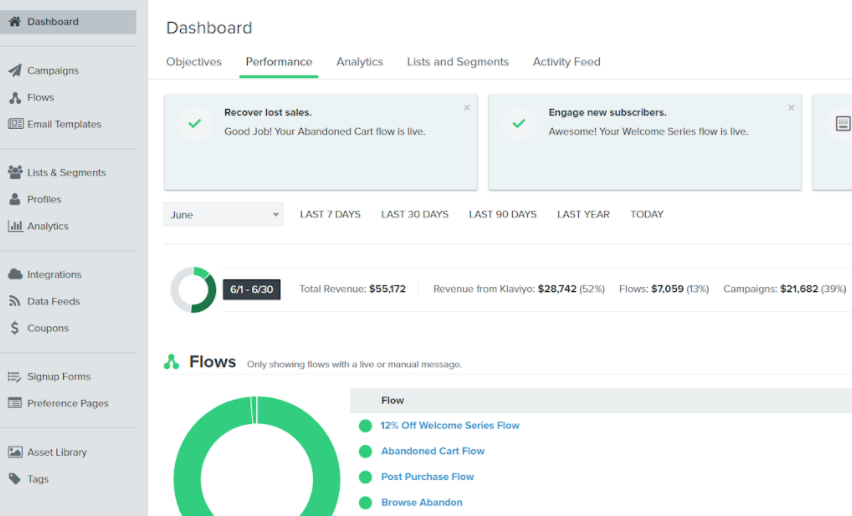Image resolution: width=852 pixels, height=516 pixels.
Task: Click the Data Feeds RSS icon
Action: pos(15,301)
